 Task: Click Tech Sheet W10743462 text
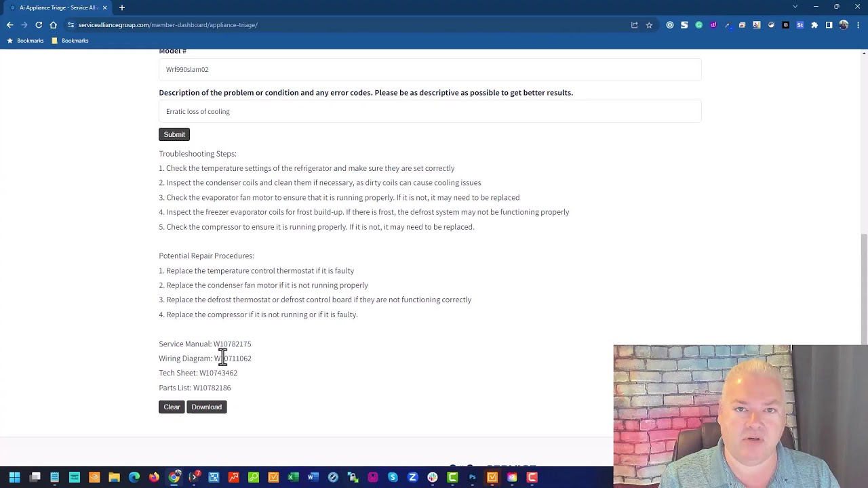(x=198, y=373)
